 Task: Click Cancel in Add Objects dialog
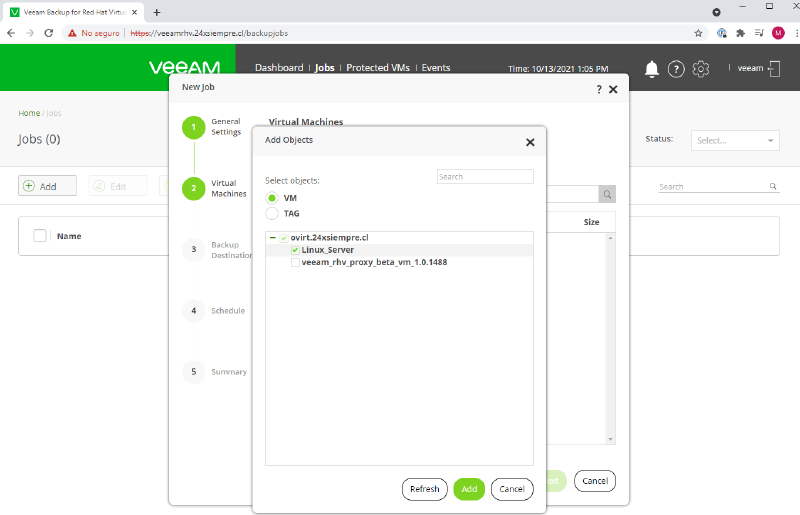pyautogui.click(x=512, y=489)
